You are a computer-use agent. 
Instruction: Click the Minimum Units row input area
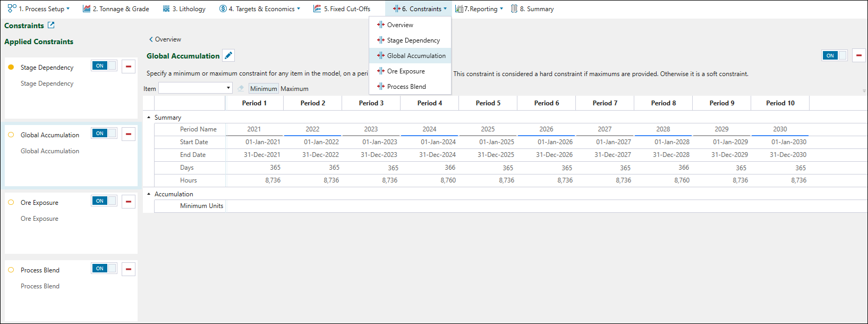click(x=546, y=206)
